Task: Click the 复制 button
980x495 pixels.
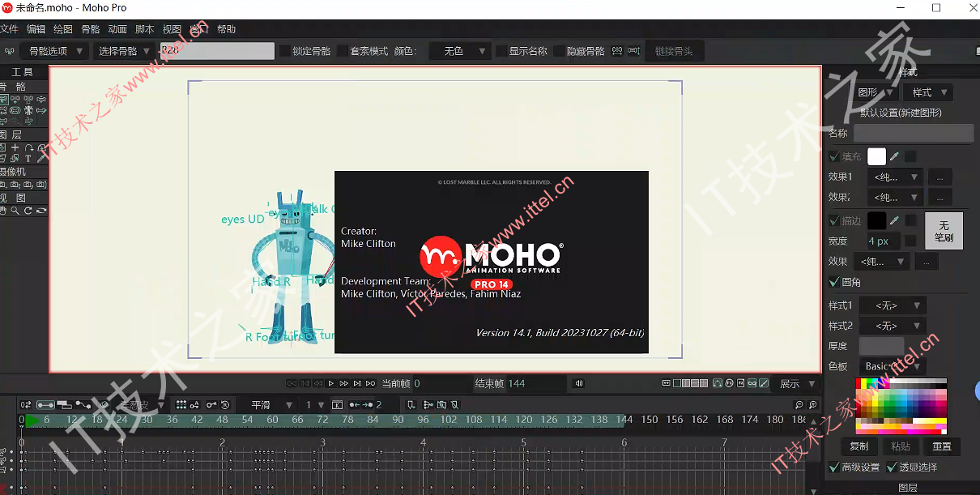Action: coord(859,446)
